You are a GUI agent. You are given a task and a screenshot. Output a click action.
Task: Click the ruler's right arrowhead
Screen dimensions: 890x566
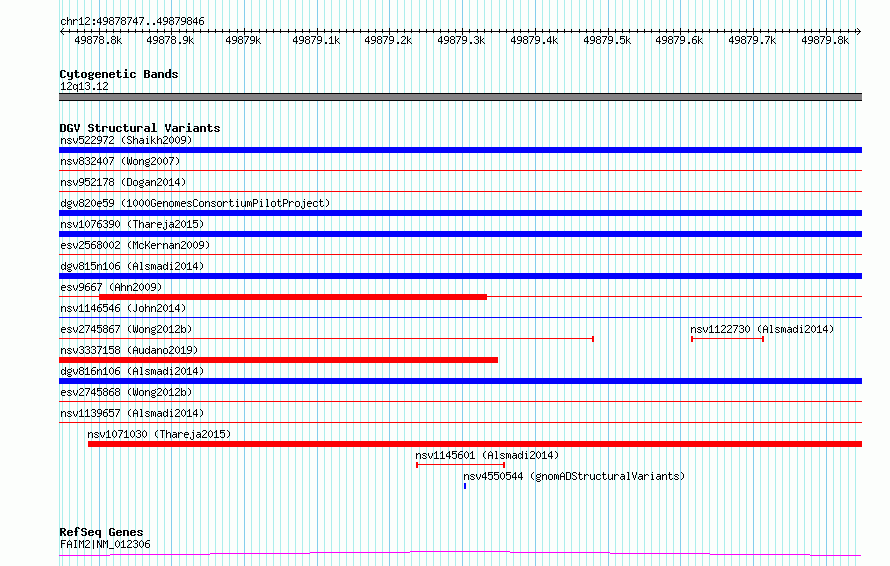859,32
